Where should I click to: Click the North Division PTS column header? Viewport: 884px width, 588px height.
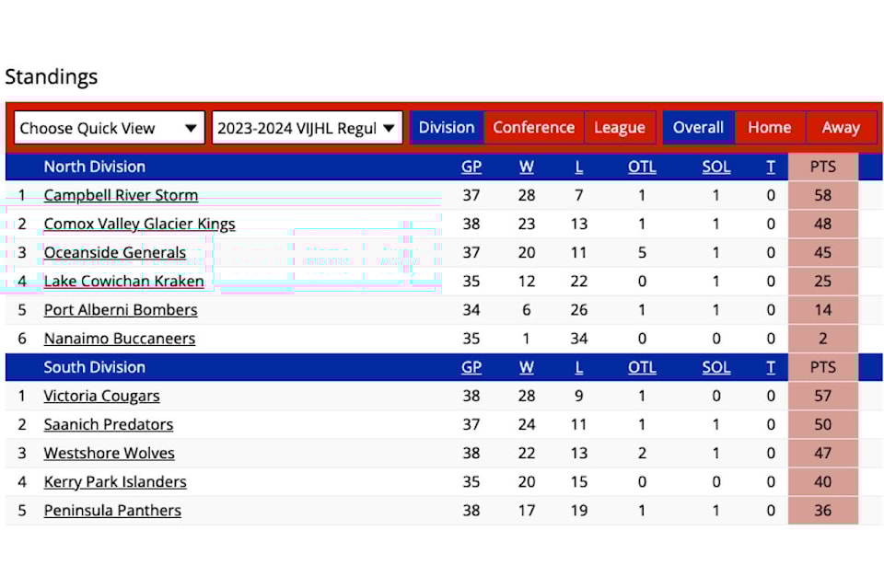(x=823, y=167)
